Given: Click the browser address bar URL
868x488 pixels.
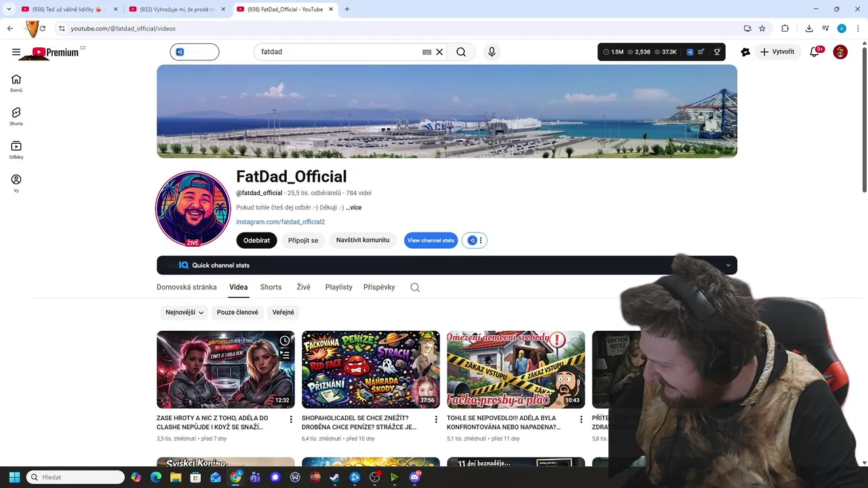Looking at the screenshot, I should [123, 28].
